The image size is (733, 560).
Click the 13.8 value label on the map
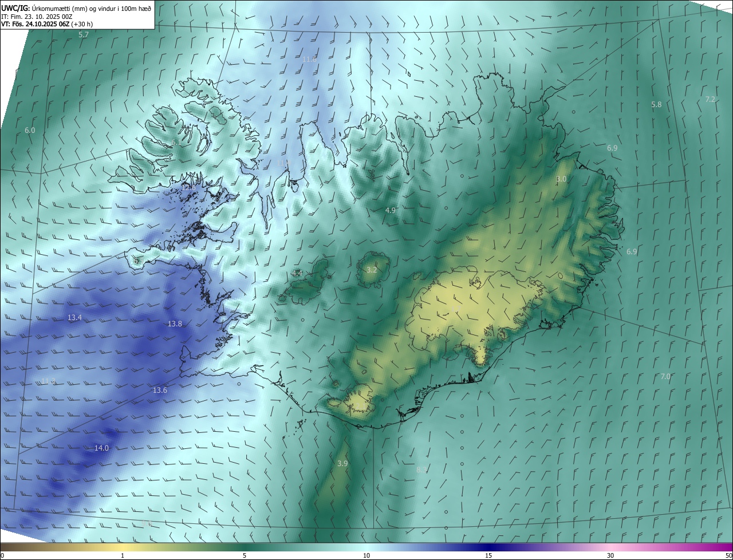(175, 324)
